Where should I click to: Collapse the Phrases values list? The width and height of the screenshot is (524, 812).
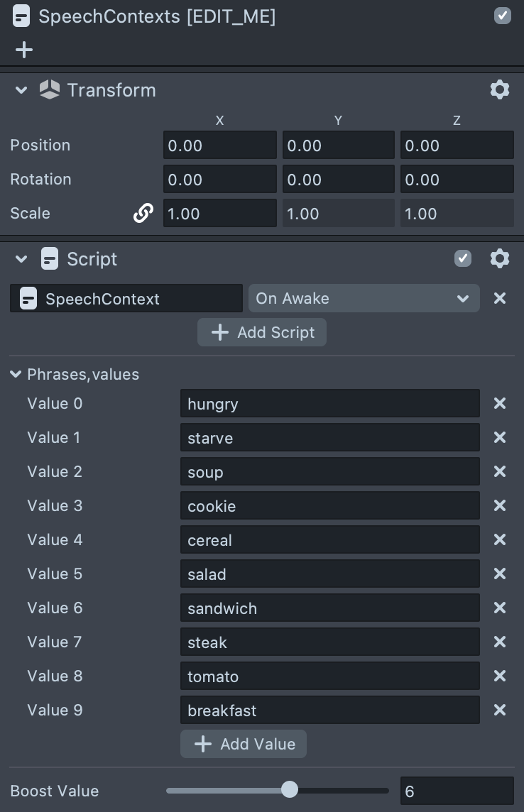pyautogui.click(x=16, y=375)
